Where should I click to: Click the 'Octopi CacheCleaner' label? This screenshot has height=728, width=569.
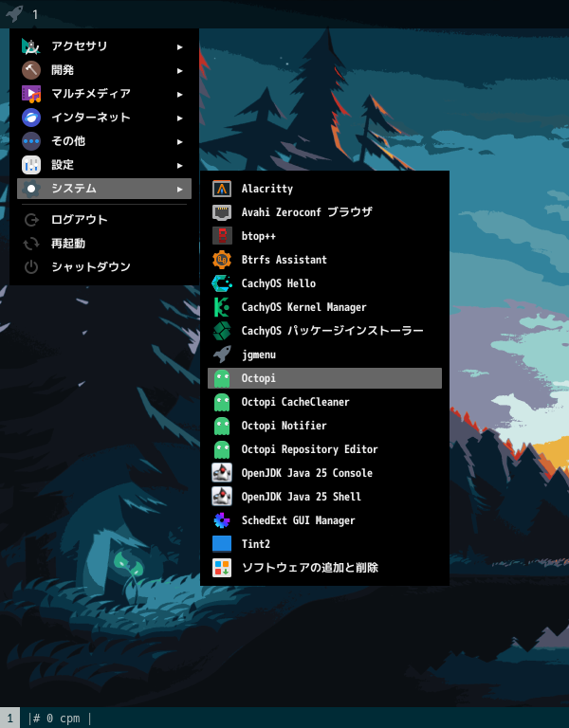(296, 402)
